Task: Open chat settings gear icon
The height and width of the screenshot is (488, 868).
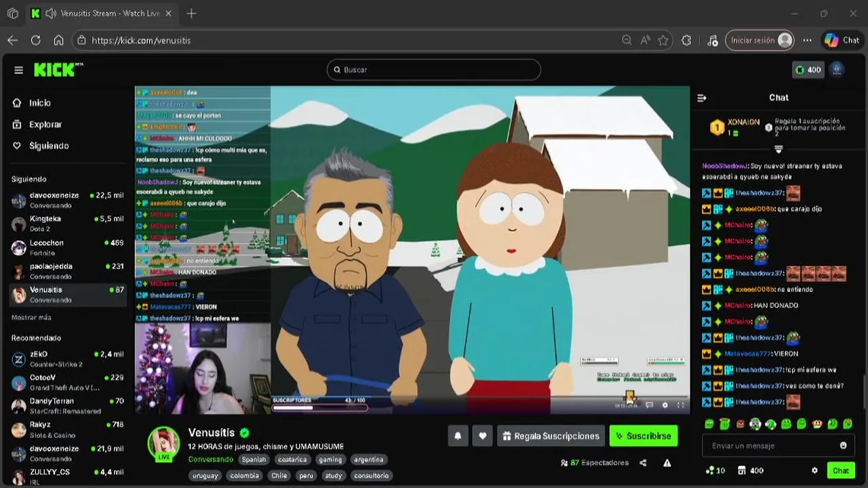Action: pyautogui.click(x=814, y=470)
